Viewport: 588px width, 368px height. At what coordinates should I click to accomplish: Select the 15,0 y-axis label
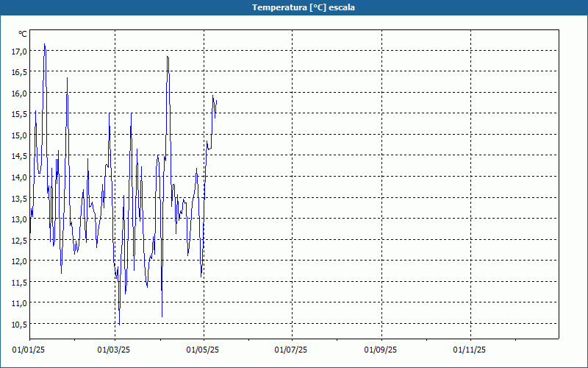pyautogui.click(x=19, y=135)
